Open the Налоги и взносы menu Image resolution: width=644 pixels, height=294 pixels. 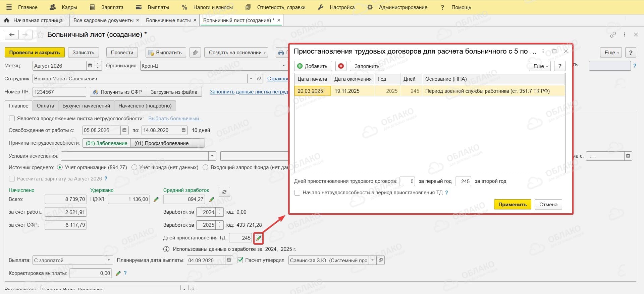[207, 7]
